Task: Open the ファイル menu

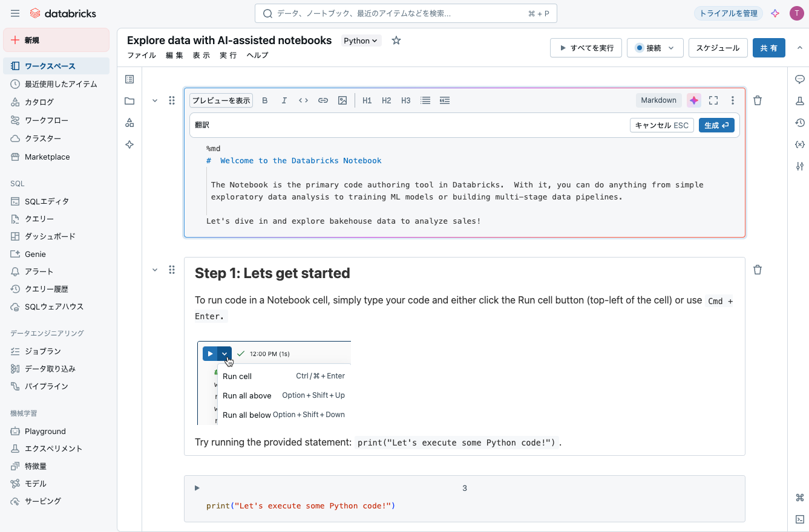Action: click(x=141, y=55)
